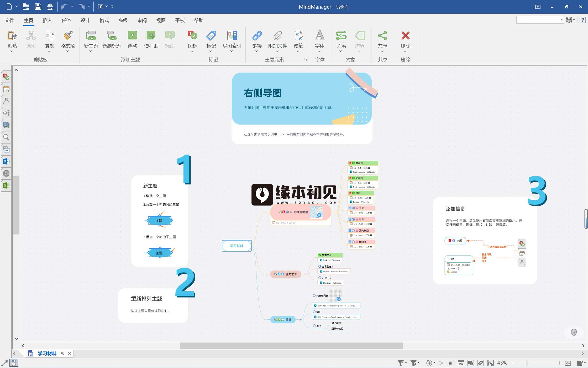The image size is (588, 368).
Task: Collapse the 西方艺术 branch
Action: (306, 274)
